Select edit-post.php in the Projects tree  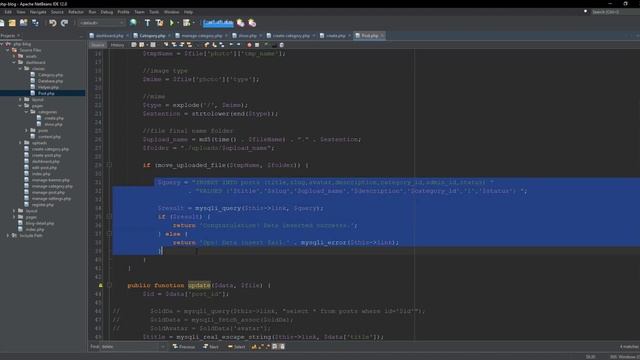[44, 168]
